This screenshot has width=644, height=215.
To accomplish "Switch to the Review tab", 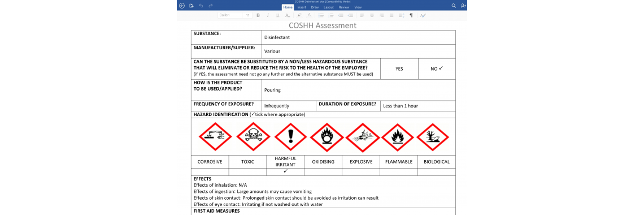I will point(344,7).
